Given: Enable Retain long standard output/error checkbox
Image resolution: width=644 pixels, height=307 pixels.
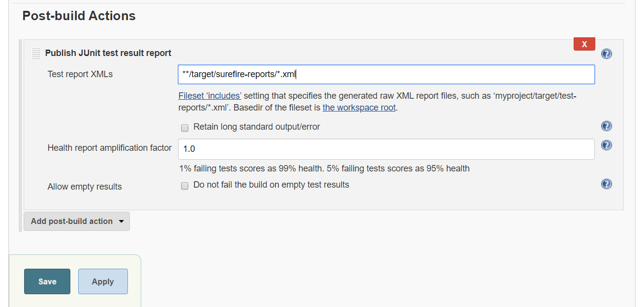Looking at the screenshot, I should (185, 128).
